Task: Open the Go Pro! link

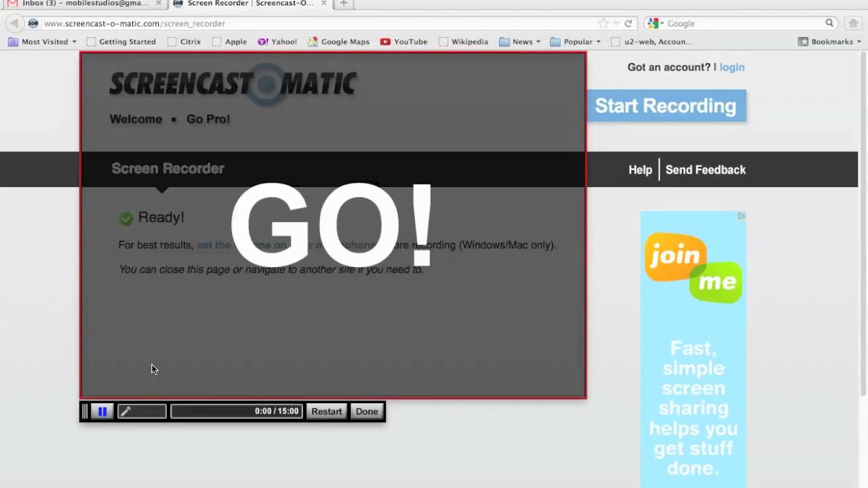Action: pos(208,119)
